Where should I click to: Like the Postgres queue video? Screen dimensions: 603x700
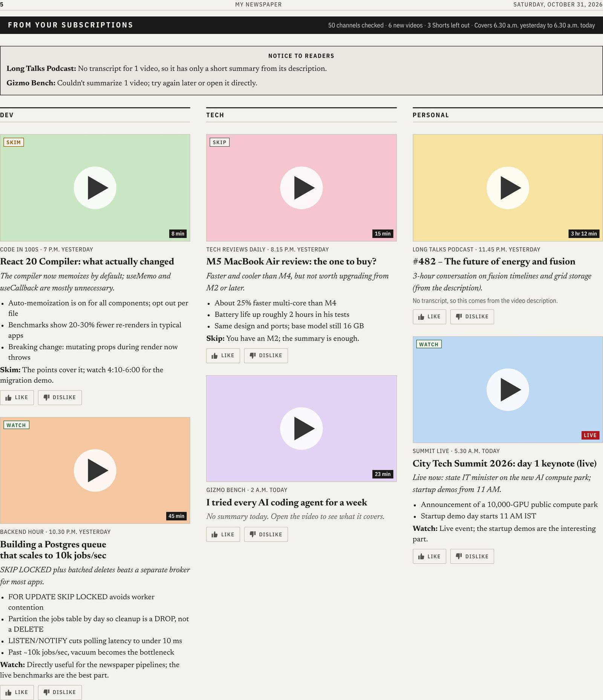[x=17, y=692]
